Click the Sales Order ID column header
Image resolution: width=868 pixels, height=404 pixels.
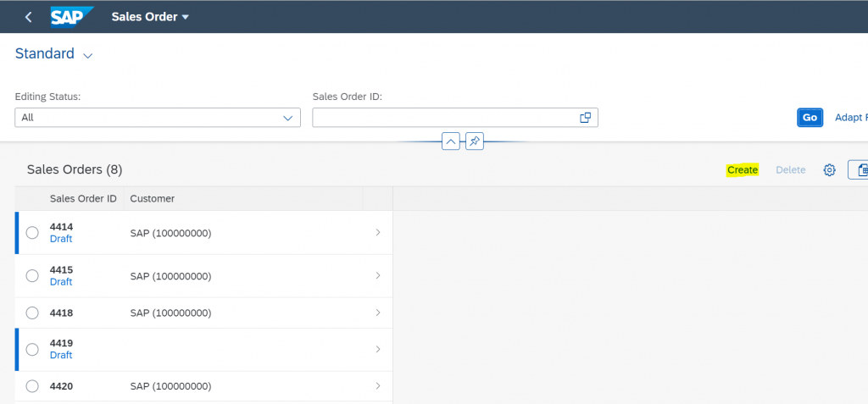tap(83, 199)
